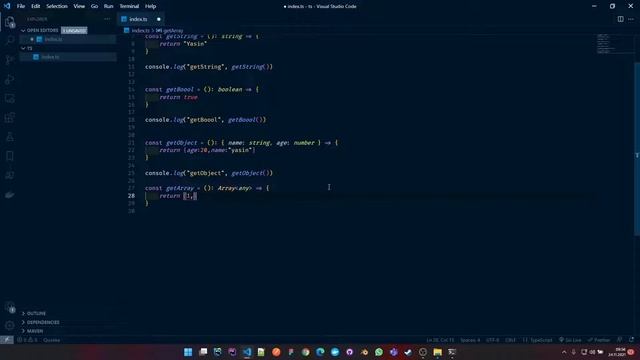Open the Explorer view in activity bar
Screen dimensions: 640x360
coord(9,22)
